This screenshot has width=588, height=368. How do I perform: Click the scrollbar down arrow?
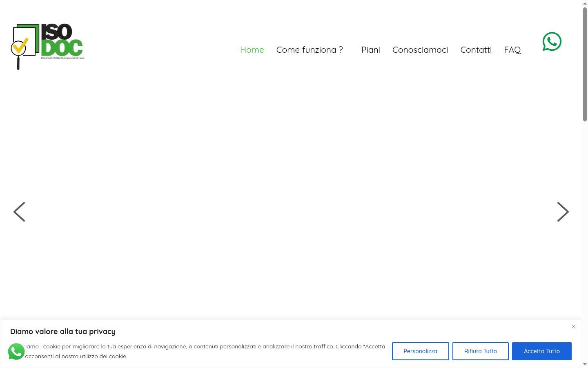(x=585, y=364)
